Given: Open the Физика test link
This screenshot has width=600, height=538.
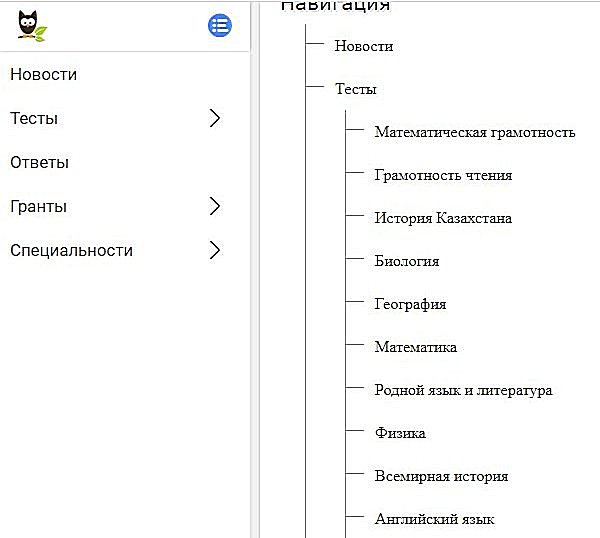Looking at the screenshot, I should tap(400, 433).
